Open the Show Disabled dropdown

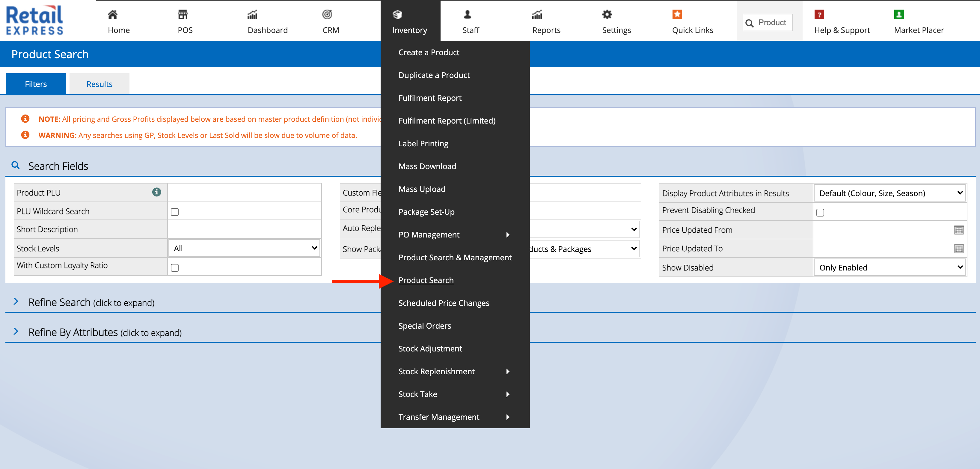point(889,267)
